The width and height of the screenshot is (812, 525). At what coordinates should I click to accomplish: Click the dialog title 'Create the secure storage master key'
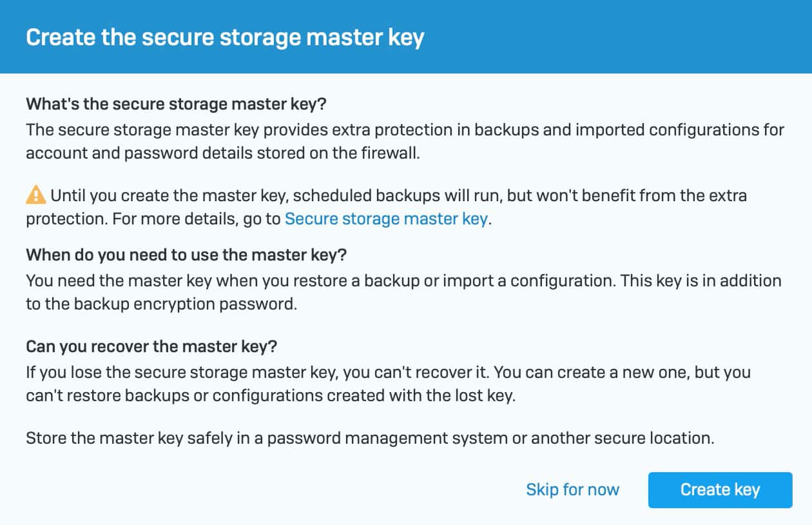pyautogui.click(x=225, y=37)
